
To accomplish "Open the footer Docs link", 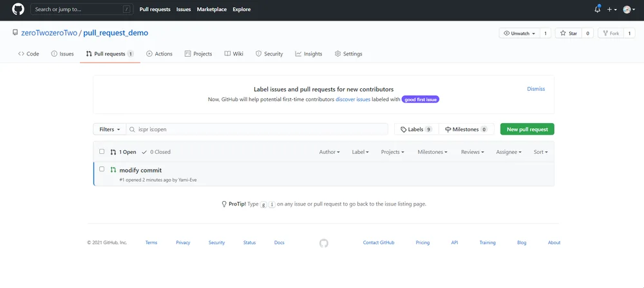I will [x=279, y=243].
